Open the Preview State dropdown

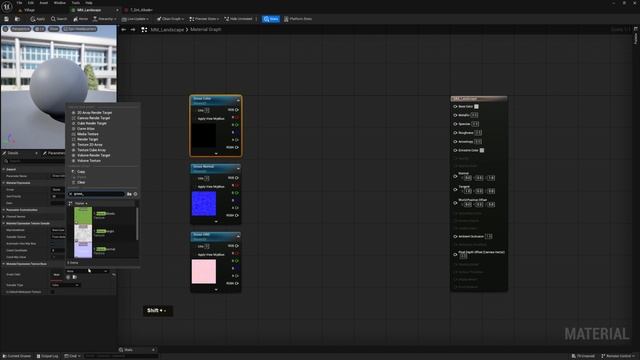point(205,19)
